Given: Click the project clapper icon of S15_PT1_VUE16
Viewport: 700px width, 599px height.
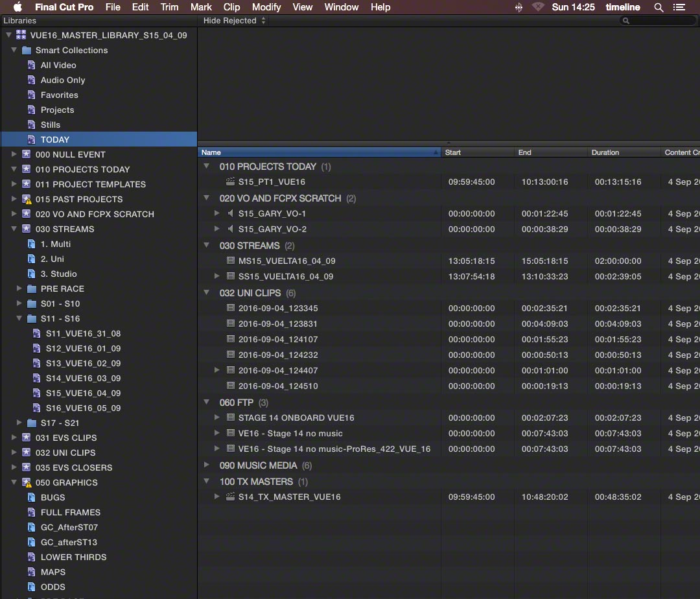Looking at the screenshot, I should tap(230, 182).
